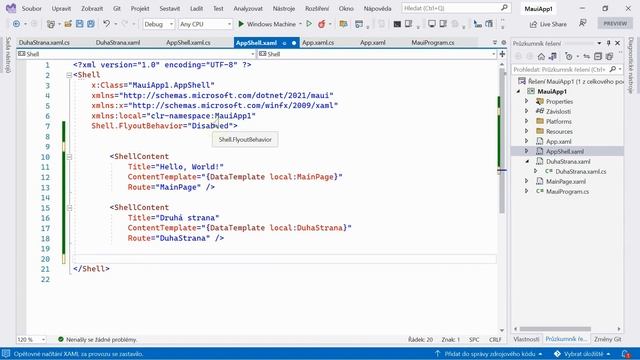640x360 pixels.
Task: Click the open file folder icon
Action: point(68,24)
